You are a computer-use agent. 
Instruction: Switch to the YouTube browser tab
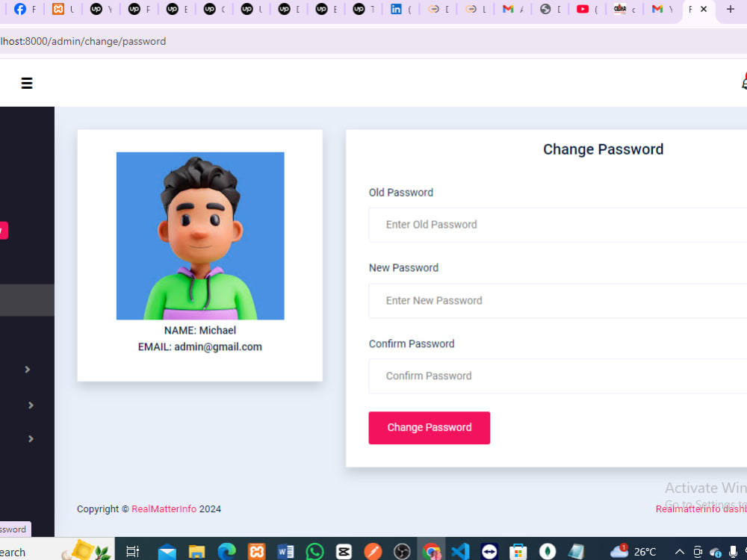pos(587,9)
